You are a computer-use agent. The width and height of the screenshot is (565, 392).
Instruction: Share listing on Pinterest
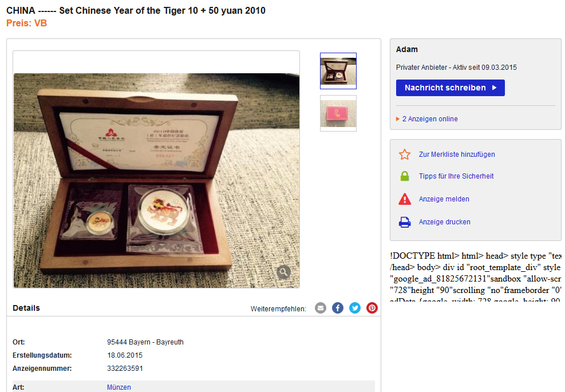coord(372,308)
